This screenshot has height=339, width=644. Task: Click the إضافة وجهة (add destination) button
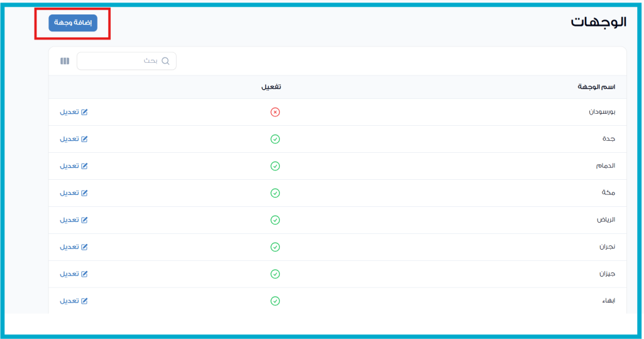pyautogui.click(x=73, y=23)
